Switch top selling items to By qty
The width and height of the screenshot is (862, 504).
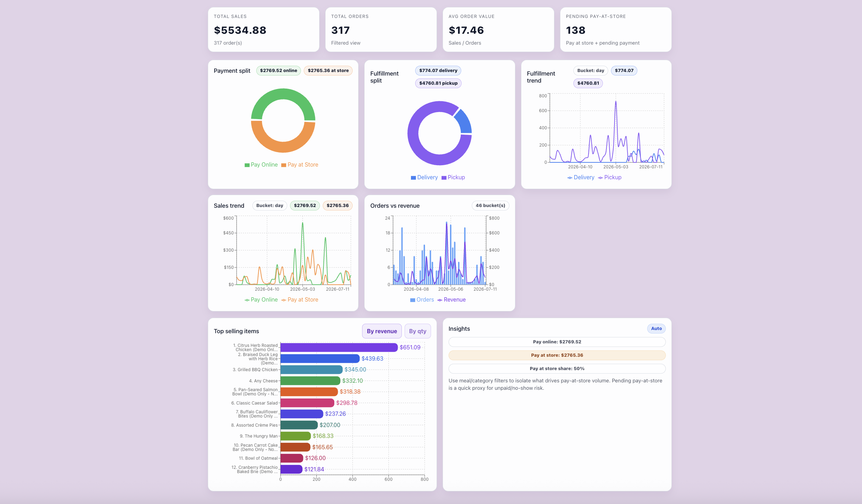(x=418, y=331)
